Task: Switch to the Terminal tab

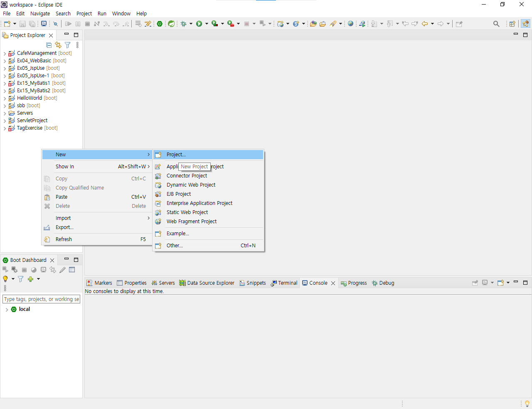Action: click(x=284, y=283)
